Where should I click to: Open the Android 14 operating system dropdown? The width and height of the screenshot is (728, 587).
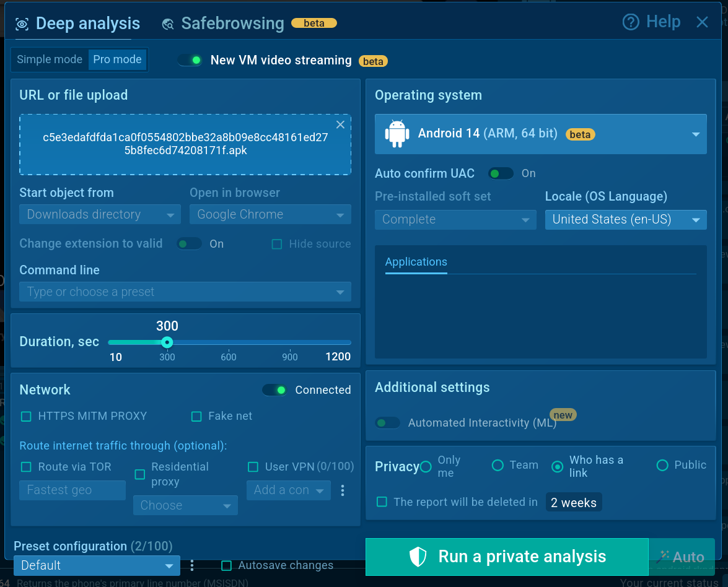[x=541, y=134]
